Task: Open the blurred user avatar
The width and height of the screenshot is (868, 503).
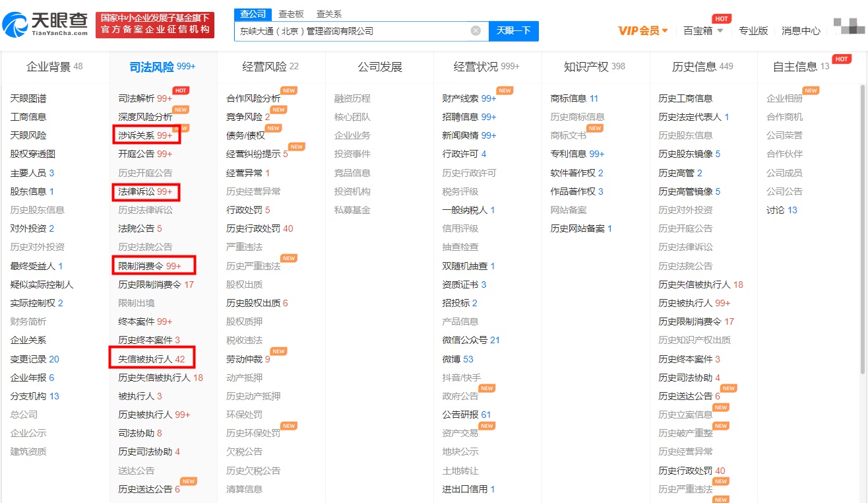Action: coord(846,26)
